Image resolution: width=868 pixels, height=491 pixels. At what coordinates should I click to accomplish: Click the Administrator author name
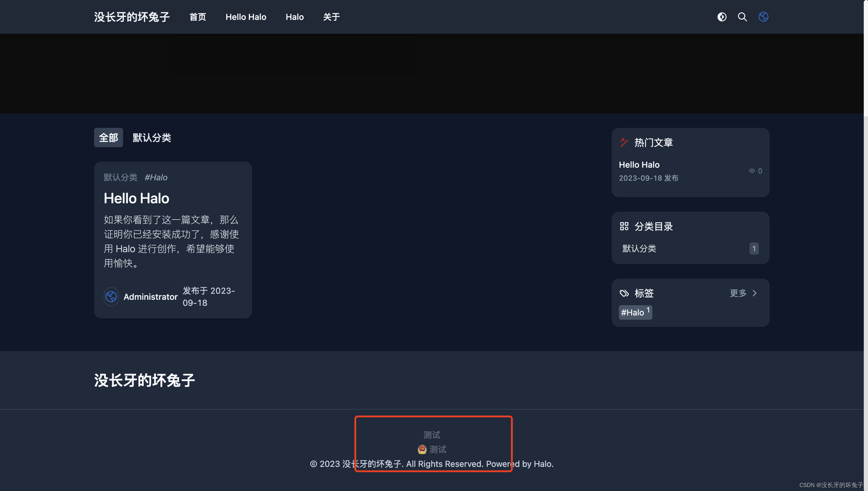[150, 297]
